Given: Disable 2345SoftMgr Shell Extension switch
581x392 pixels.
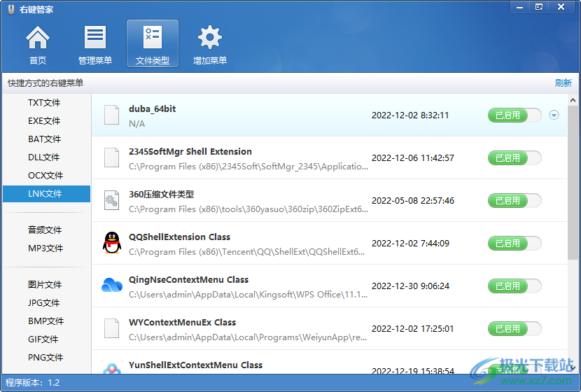Looking at the screenshot, I should [x=514, y=157].
